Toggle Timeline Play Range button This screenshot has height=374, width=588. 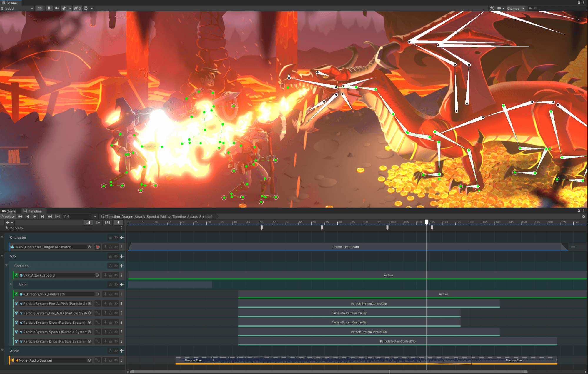tap(57, 216)
